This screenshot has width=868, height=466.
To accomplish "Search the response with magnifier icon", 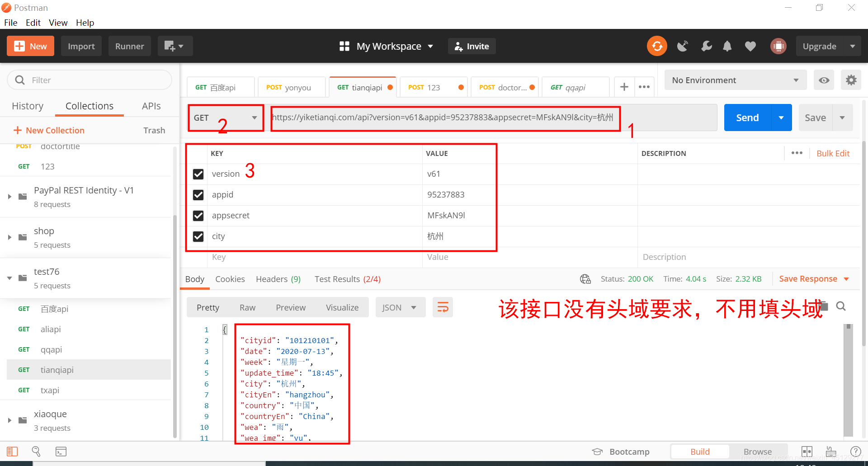I will tap(841, 306).
